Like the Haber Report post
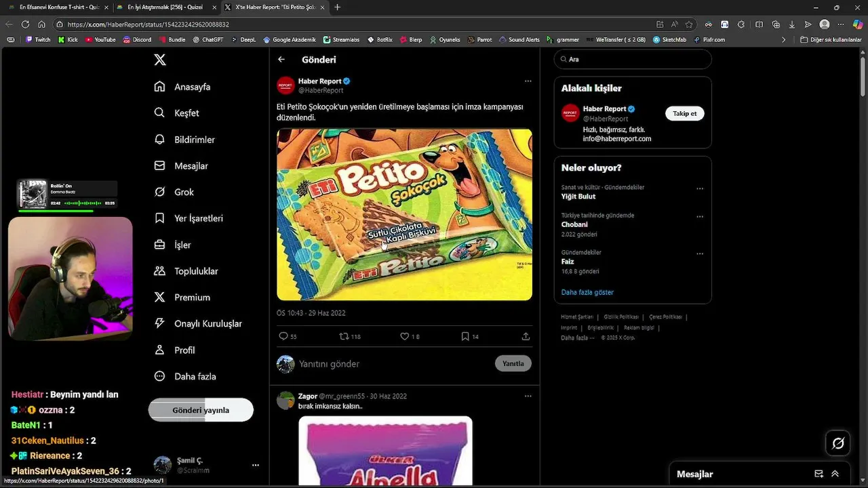The height and width of the screenshot is (488, 868). click(x=405, y=336)
